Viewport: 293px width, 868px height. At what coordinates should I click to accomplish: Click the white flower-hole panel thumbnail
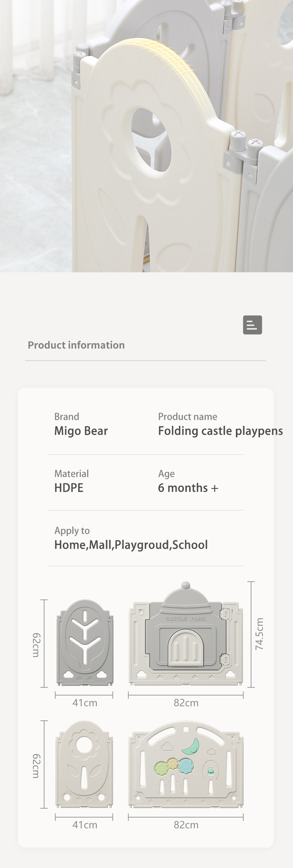[85, 764]
